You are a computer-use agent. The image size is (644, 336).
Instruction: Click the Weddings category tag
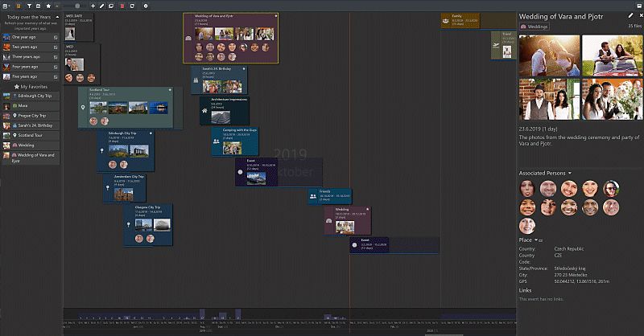(535, 27)
